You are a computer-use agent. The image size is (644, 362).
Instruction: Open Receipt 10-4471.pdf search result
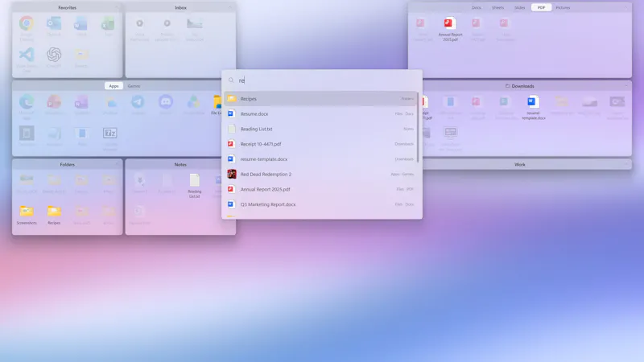tap(320, 144)
